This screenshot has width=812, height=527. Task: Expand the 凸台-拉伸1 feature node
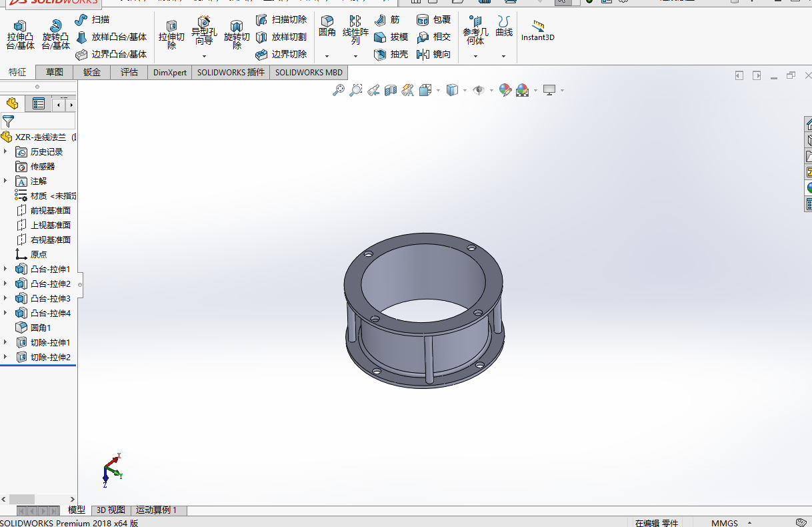5,269
